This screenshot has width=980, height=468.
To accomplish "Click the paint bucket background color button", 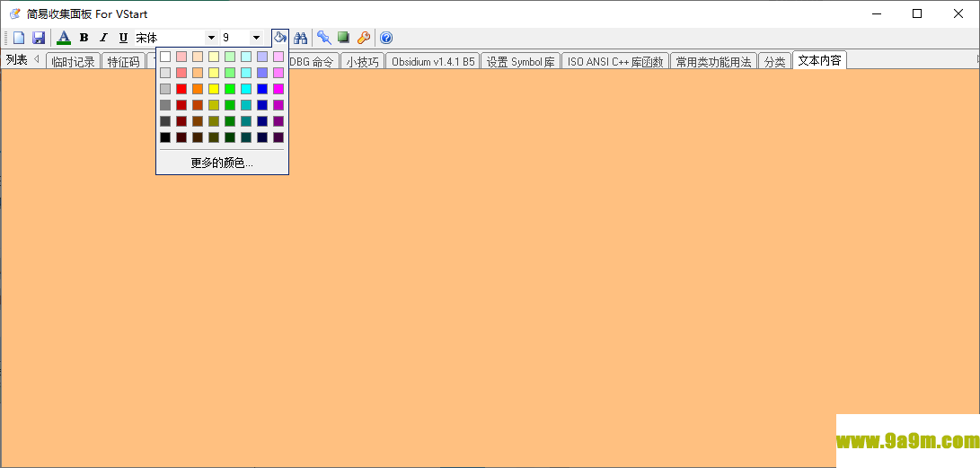I will tap(280, 38).
